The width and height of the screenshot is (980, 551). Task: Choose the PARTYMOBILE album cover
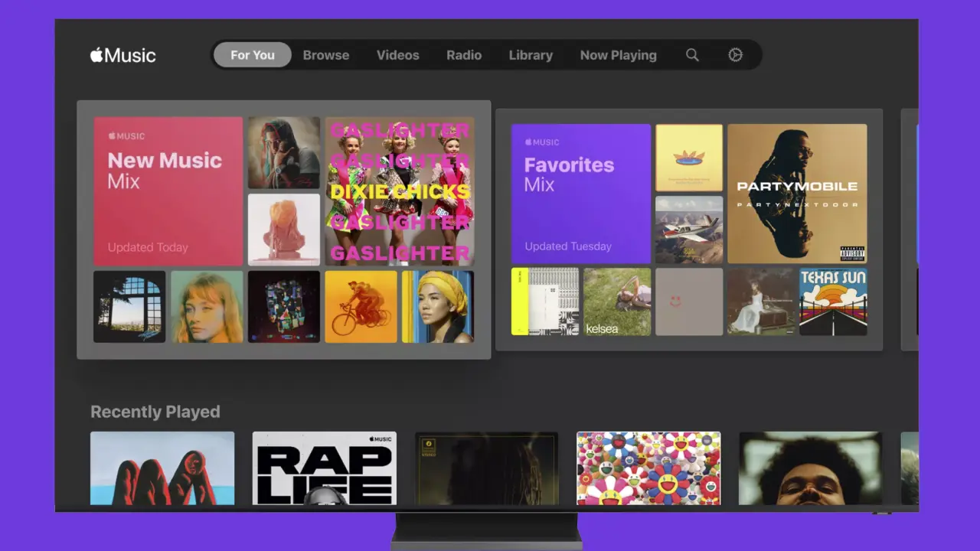coord(797,194)
